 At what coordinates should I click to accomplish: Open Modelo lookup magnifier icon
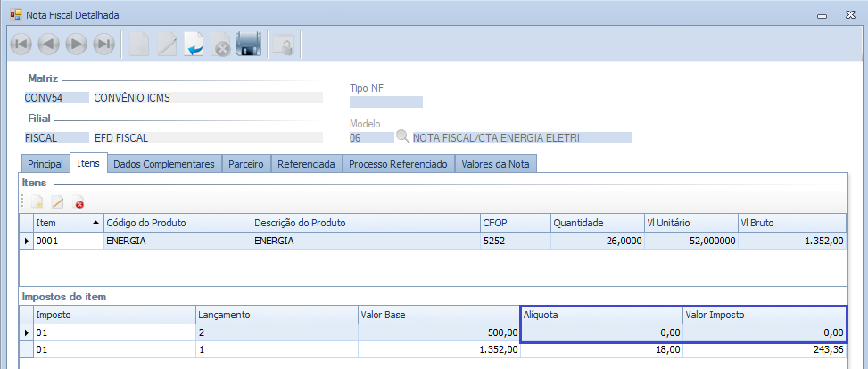[x=403, y=136]
